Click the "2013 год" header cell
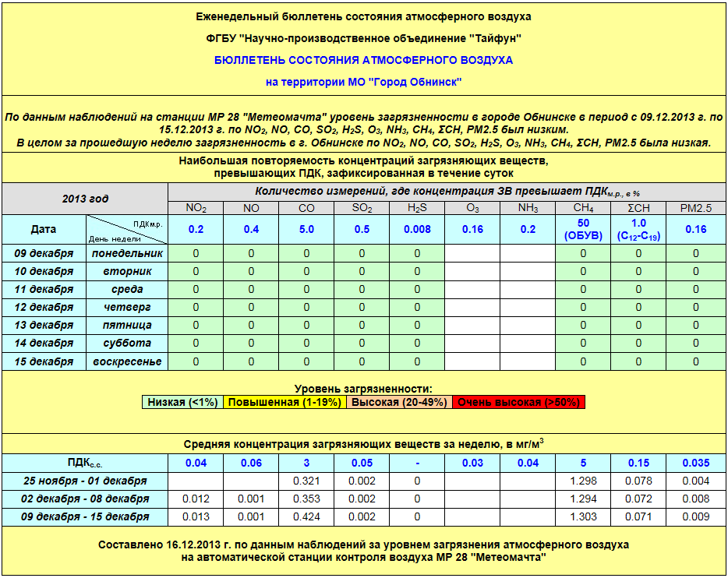728x578 pixels. (x=85, y=199)
